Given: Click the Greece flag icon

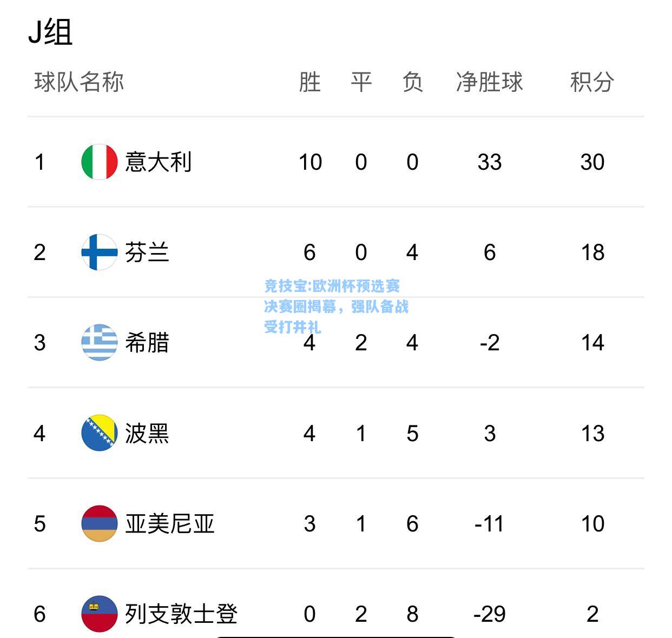Looking at the screenshot, I should (100, 342).
